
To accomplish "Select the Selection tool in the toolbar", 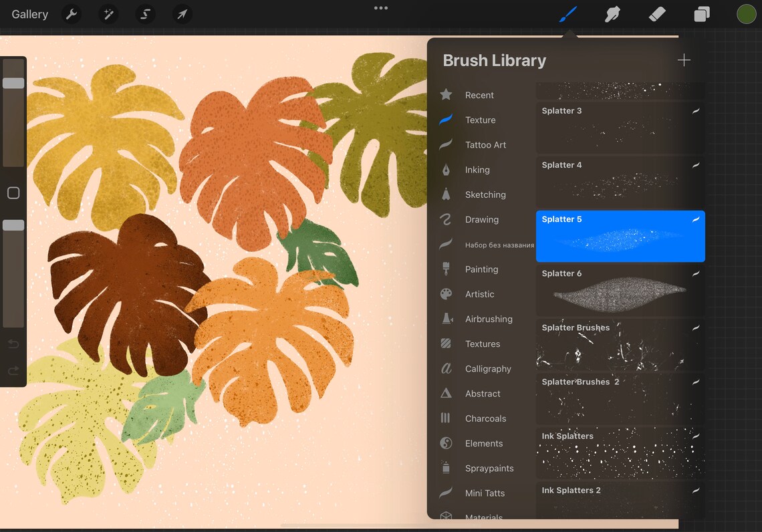I will pyautogui.click(x=145, y=14).
